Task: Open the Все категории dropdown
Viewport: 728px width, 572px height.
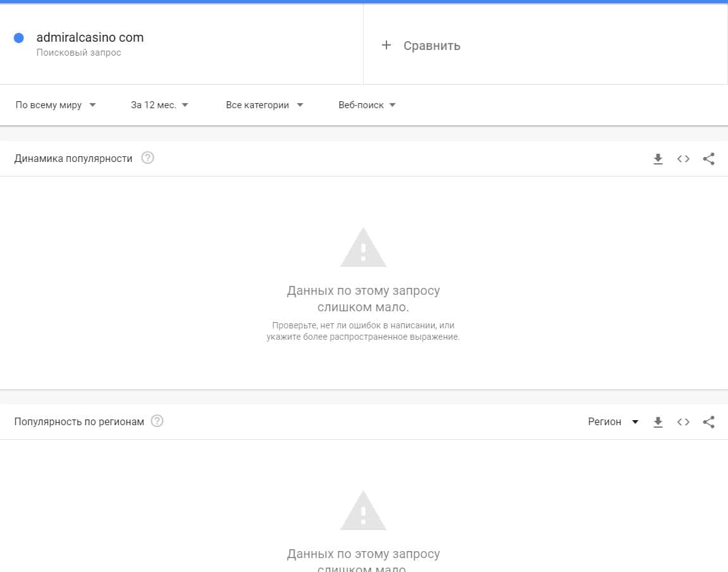Action: pyautogui.click(x=264, y=105)
